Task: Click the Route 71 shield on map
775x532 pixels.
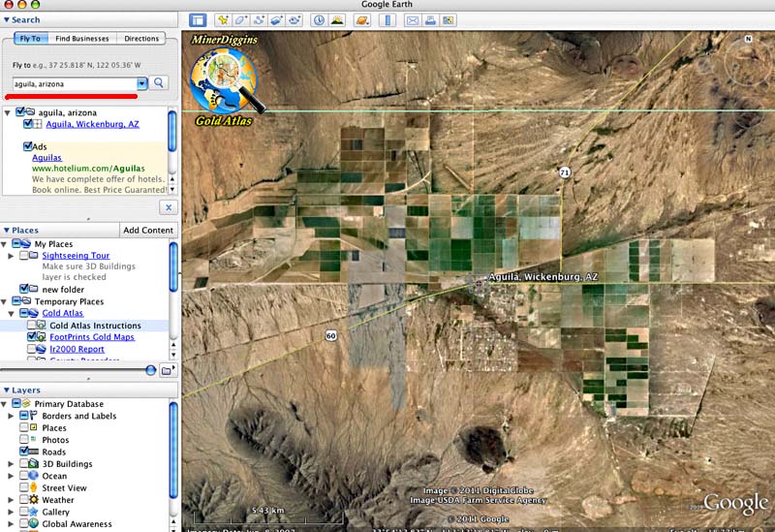Action: tap(565, 172)
